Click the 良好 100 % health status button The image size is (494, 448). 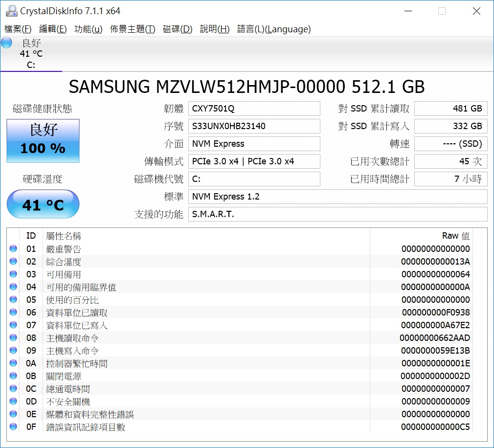pos(43,141)
